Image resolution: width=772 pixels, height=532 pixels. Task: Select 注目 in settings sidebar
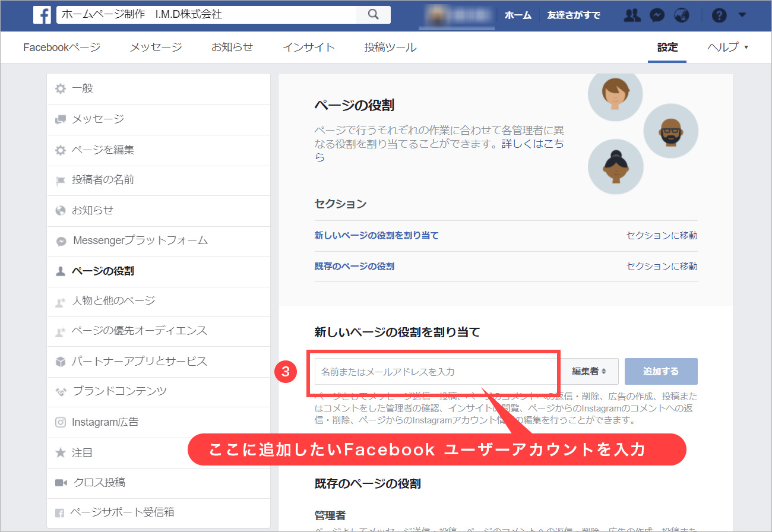[x=159, y=453]
